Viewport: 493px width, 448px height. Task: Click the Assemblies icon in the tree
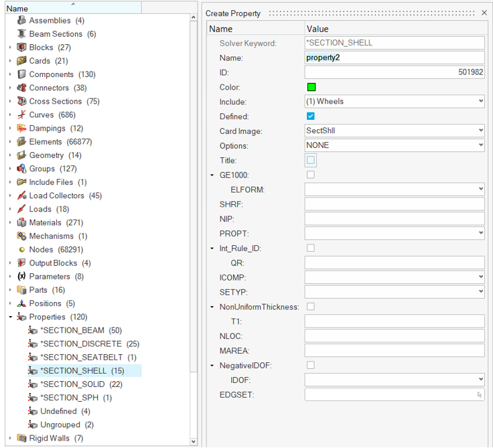(x=21, y=21)
